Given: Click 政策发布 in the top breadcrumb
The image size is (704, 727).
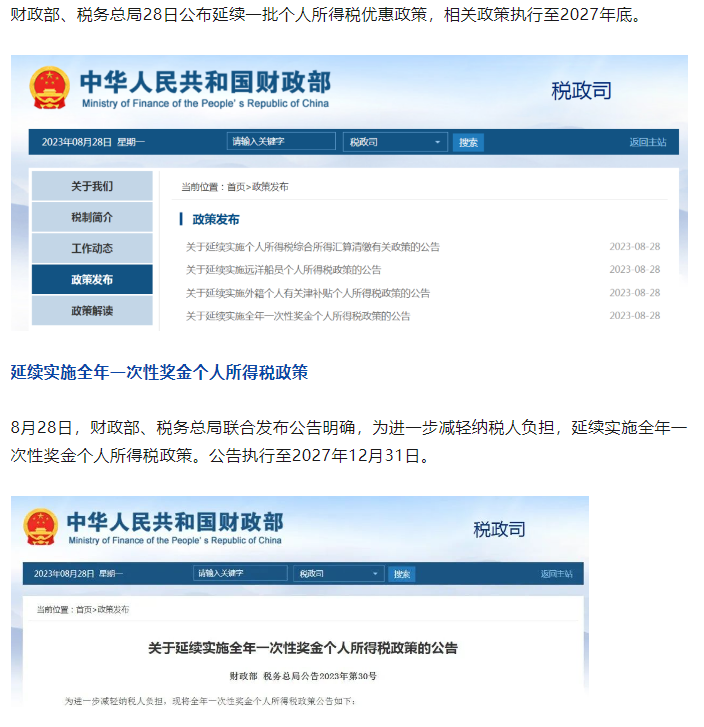Looking at the screenshot, I should (x=270, y=187).
